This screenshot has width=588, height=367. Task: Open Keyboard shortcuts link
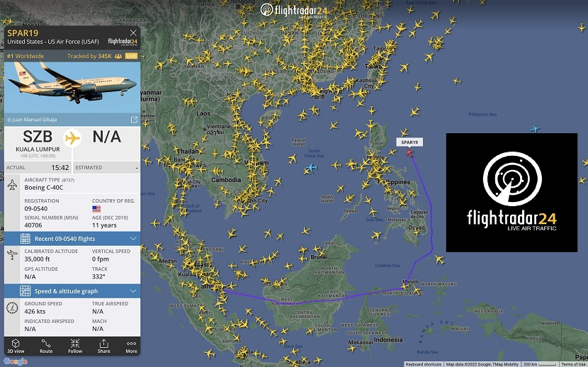[x=424, y=364]
